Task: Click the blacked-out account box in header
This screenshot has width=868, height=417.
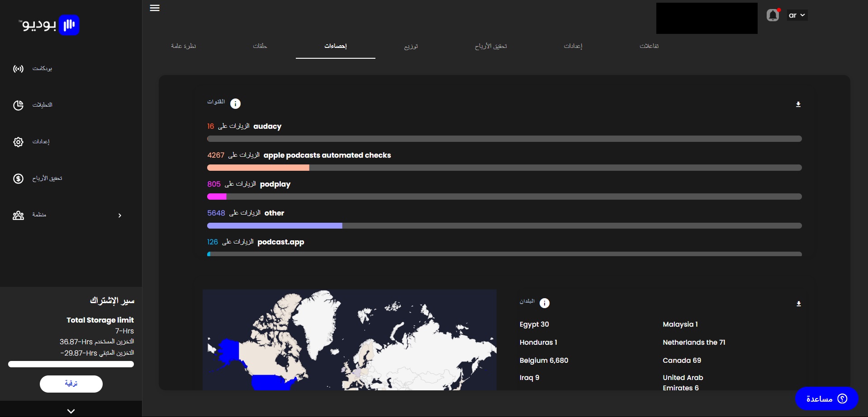Action: [707, 18]
